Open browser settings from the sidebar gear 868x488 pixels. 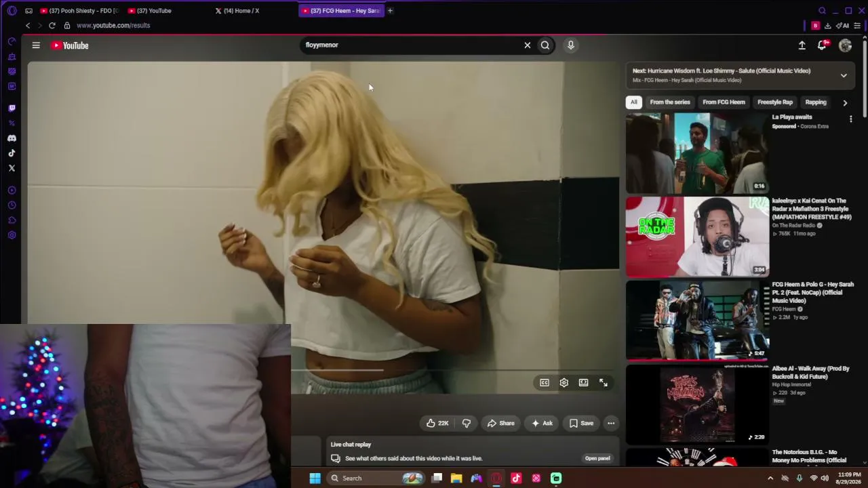pyautogui.click(x=12, y=235)
